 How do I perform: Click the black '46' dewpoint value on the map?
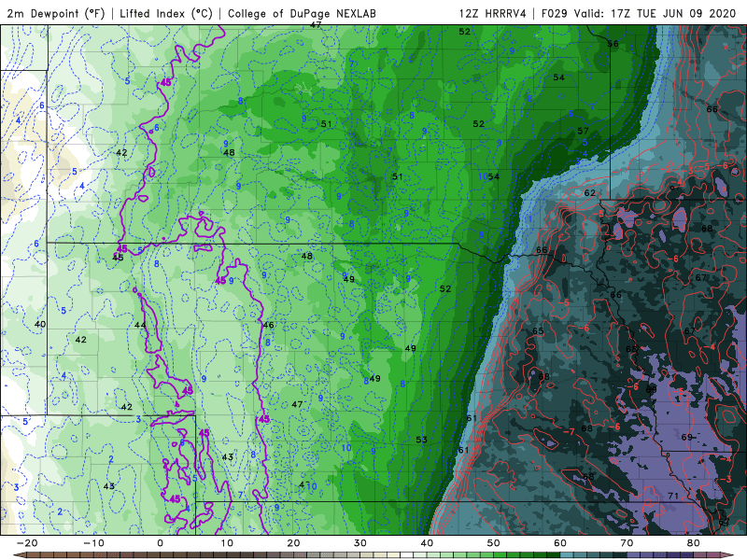268,325
